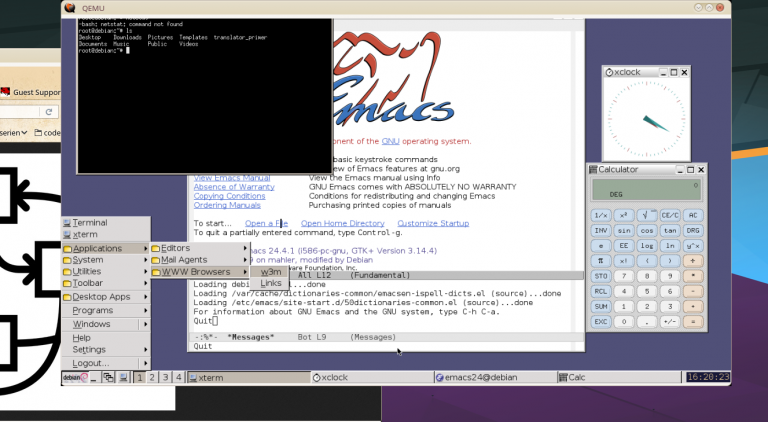Activate emacs24@debian from the taskbar
The height and width of the screenshot is (422, 768).
coord(495,377)
